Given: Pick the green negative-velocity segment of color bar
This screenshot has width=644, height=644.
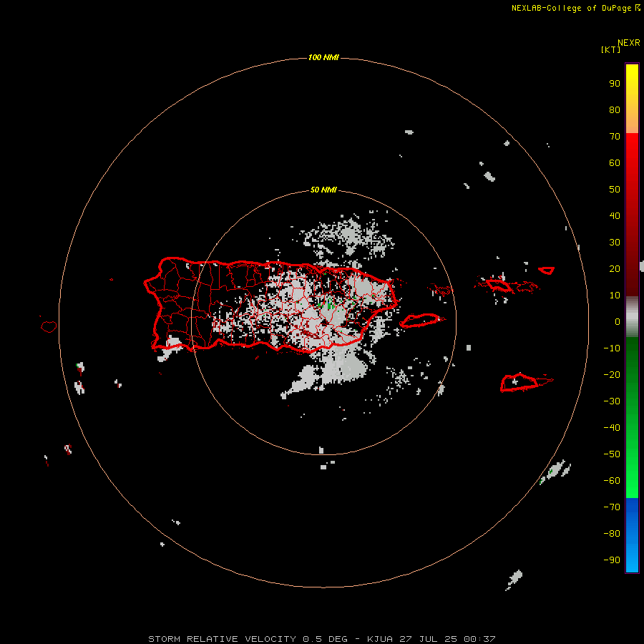Looking at the screenshot, I should (632, 417).
